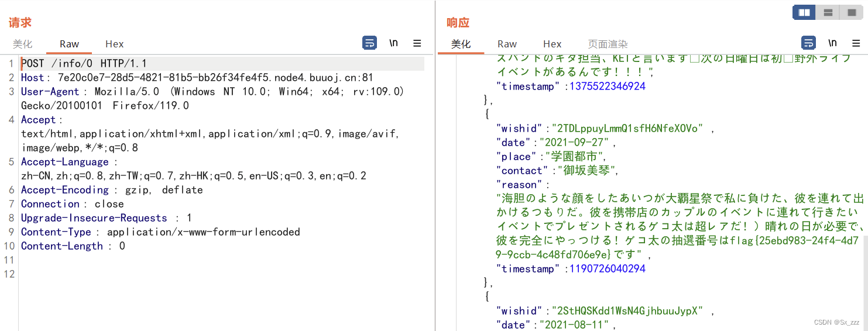868x331 pixels.
Task: Click the date value 2021-08-11
Action: [574, 325]
